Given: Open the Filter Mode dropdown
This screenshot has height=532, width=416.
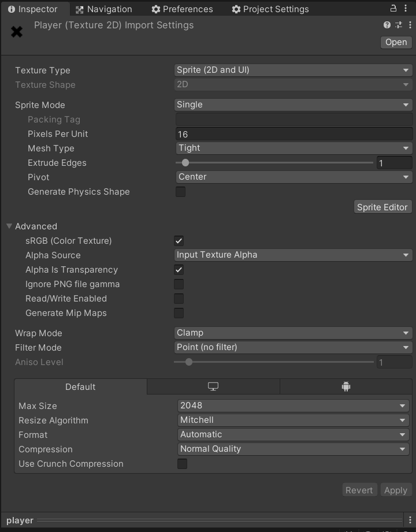Looking at the screenshot, I should point(293,347).
